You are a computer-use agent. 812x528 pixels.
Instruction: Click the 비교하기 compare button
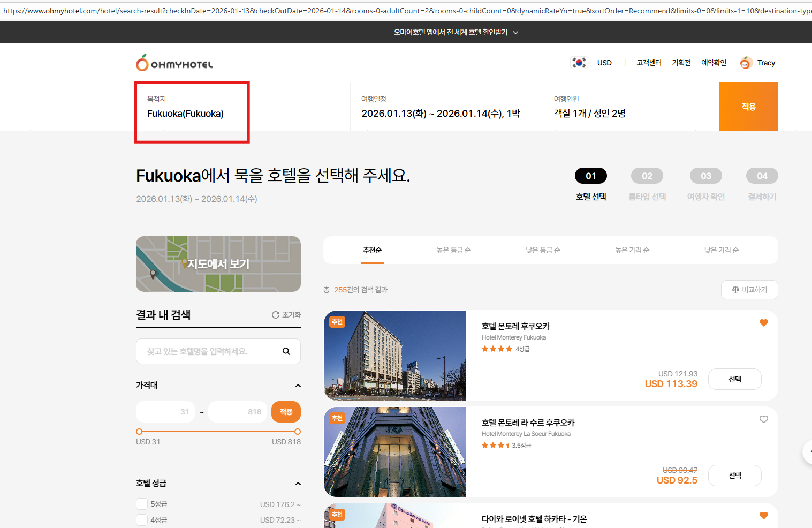coord(749,290)
